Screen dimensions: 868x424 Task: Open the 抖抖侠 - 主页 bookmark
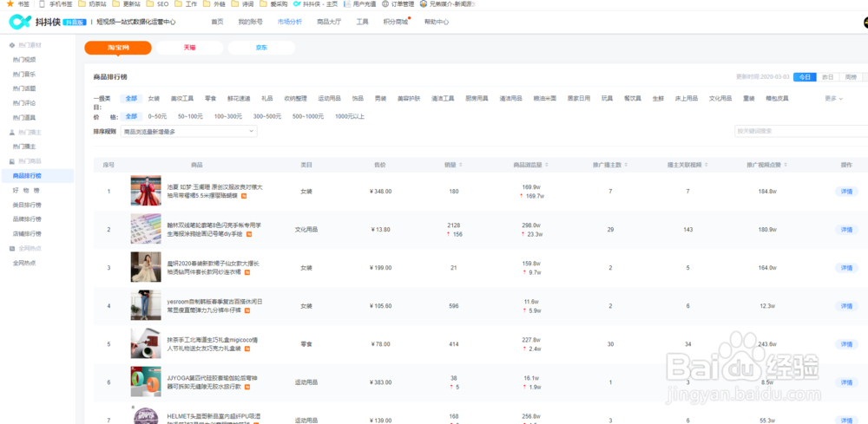315,3
